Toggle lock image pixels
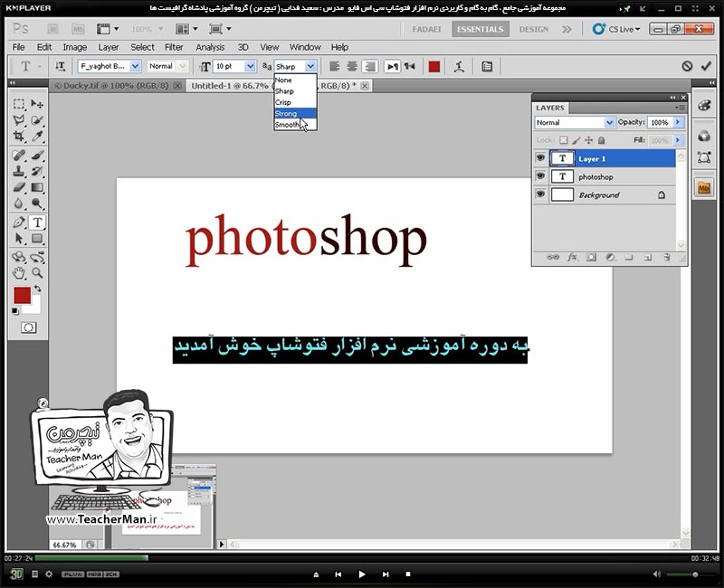The image size is (724, 588). click(576, 140)
